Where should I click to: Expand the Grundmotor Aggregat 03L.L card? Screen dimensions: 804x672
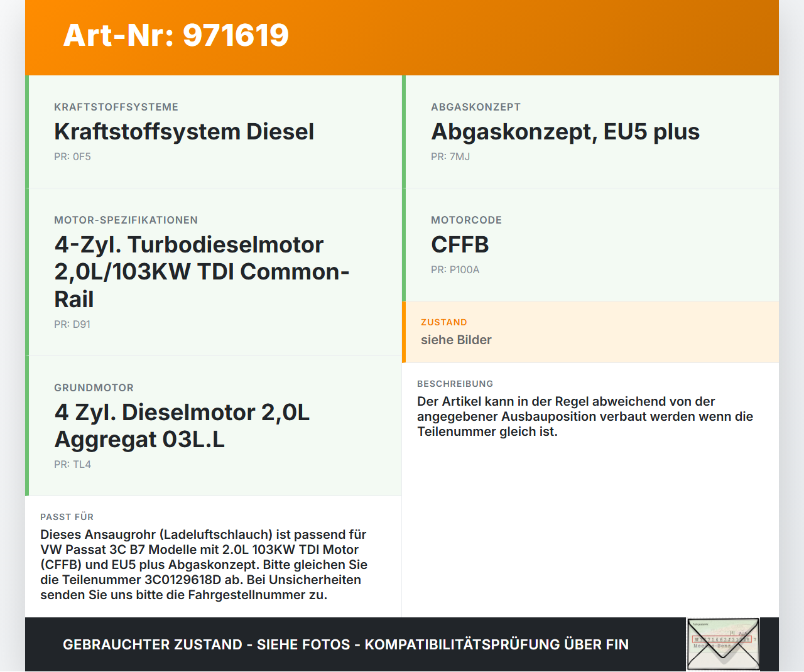pyautogui.click(x=182, y=426)
